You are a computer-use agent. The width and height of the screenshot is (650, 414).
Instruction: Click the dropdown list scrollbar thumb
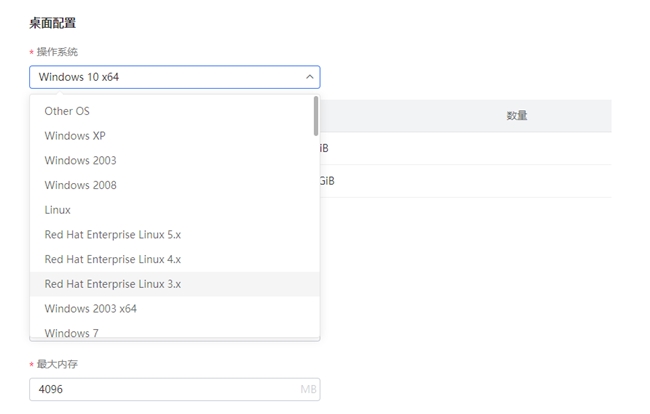pos(316,116)
